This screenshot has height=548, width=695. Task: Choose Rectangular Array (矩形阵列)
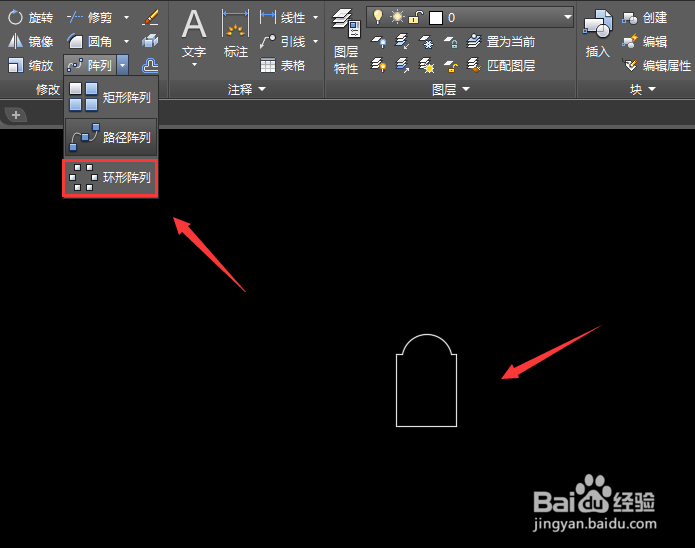(111, 97)
